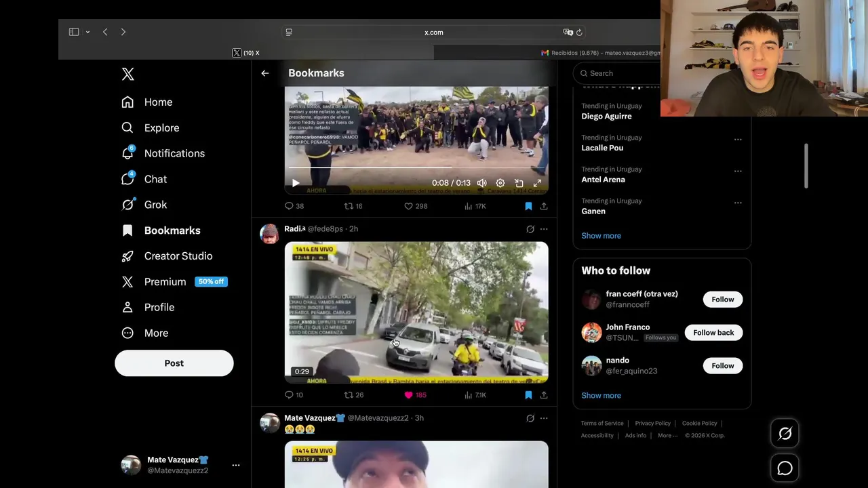Click the white Post button

[x=174, y=363]
